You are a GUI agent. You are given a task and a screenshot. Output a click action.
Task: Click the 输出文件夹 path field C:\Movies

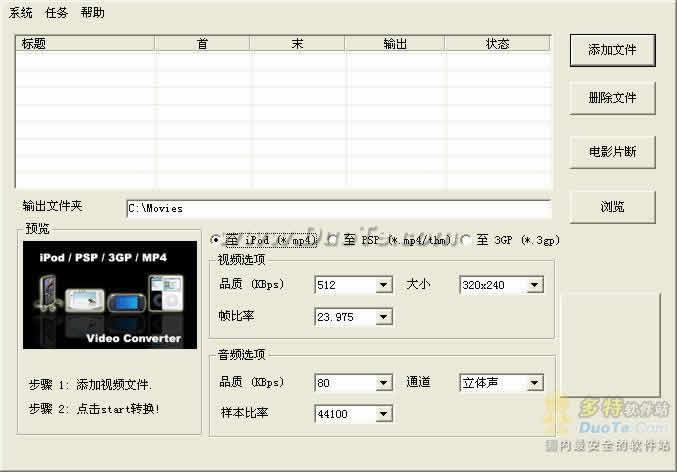(x=339, y=209)
